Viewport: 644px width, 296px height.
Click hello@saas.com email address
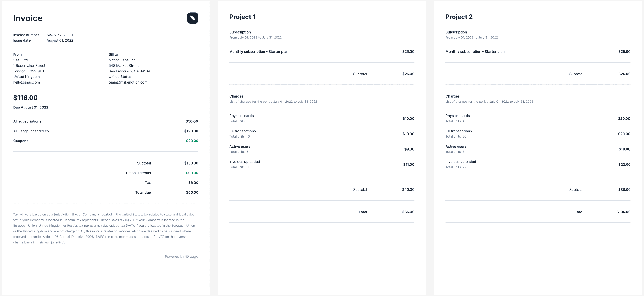pyautogui.click(x=27, y=82)
